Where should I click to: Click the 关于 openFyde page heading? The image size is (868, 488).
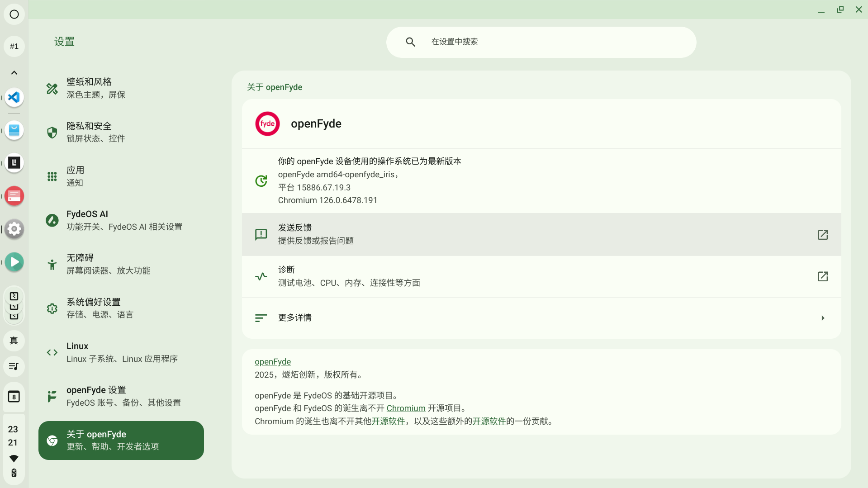(275, 87)
